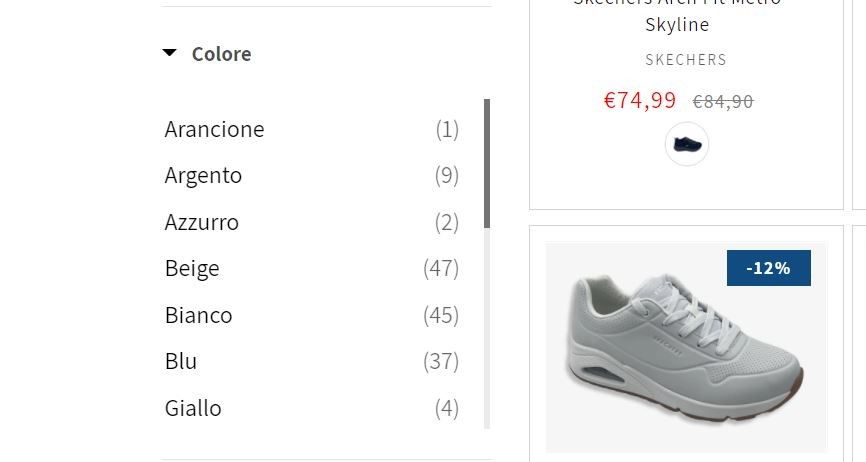
Task: Filter products by Beige
Action: (311, 268)
